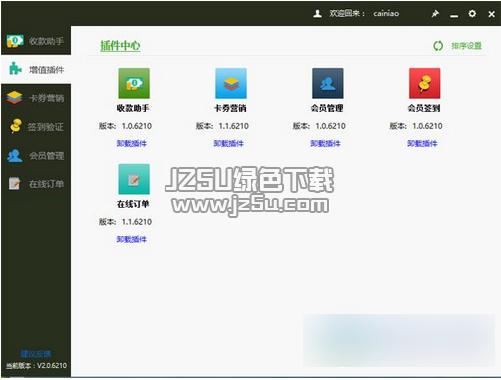This screenshot has width=501, height=380.
Task: Click the pin window icon in title bar
Action: click(435, 14)
